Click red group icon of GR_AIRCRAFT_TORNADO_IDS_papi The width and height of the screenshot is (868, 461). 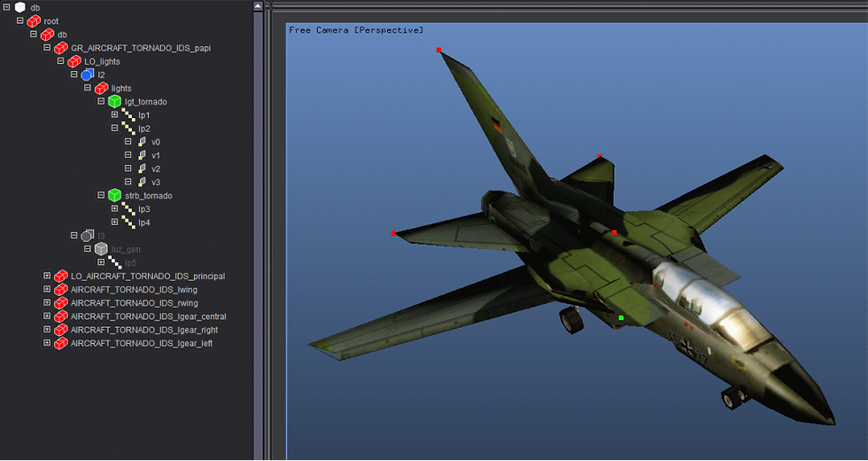tap(61, 48)
